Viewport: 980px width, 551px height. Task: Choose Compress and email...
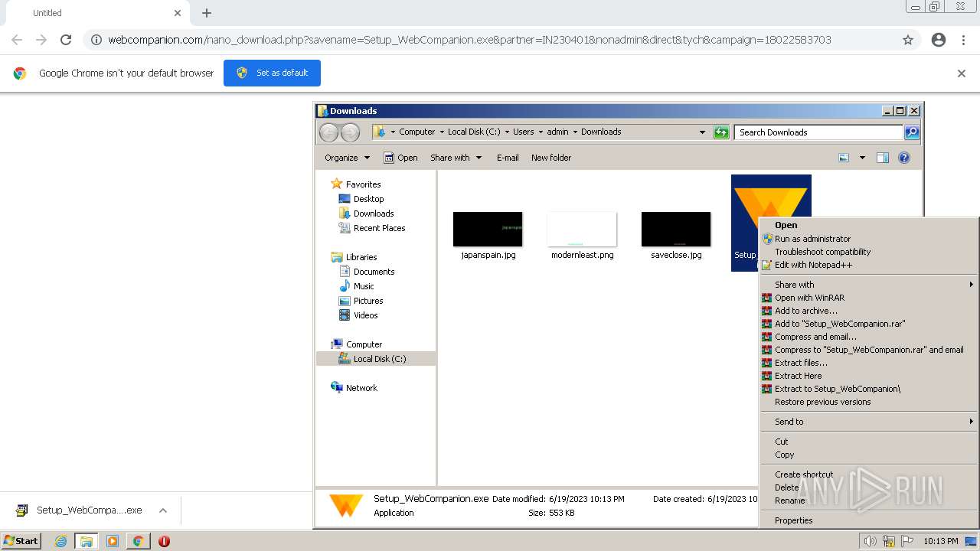pyautogui.click(x=869, y=337)
